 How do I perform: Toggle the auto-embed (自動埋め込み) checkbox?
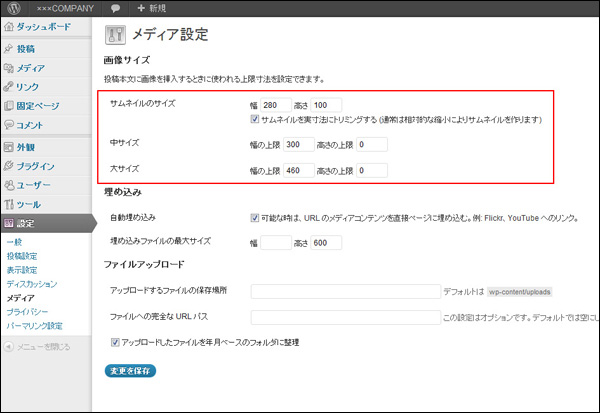254,217
